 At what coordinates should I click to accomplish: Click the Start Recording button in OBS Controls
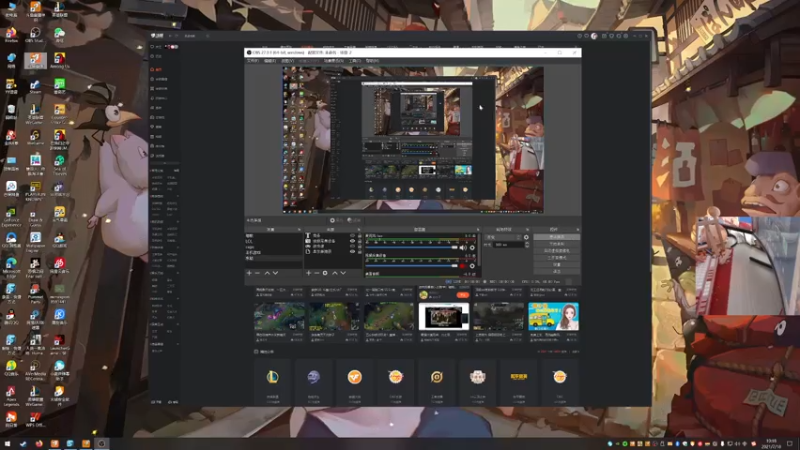(x=556, y=244)
